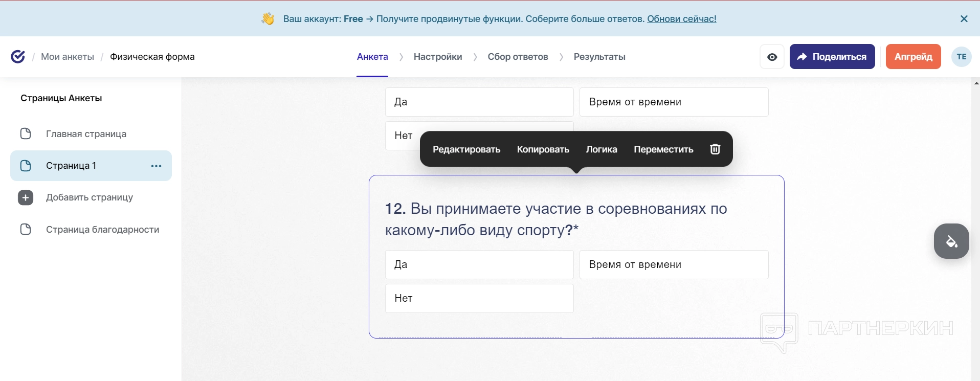Viewport: 980px width, 381px height.
Task: Click the orange Апгрейд button
Action: point(913,57)
